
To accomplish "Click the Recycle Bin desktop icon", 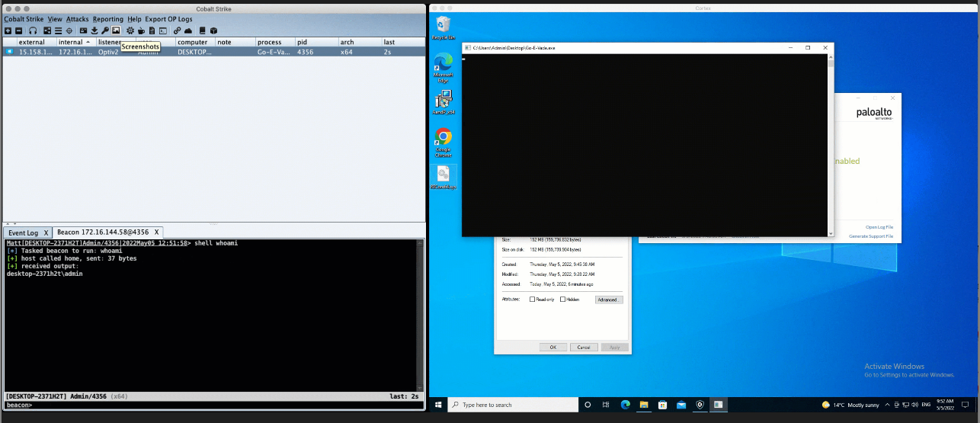I will pos(443,27).
